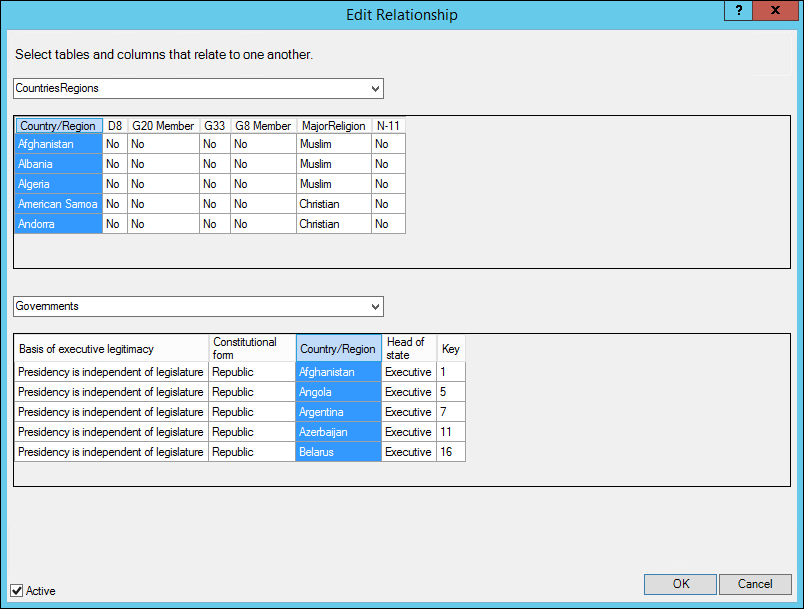
Task: Select the G8 Member column header
Action: (x=263, y=126)
